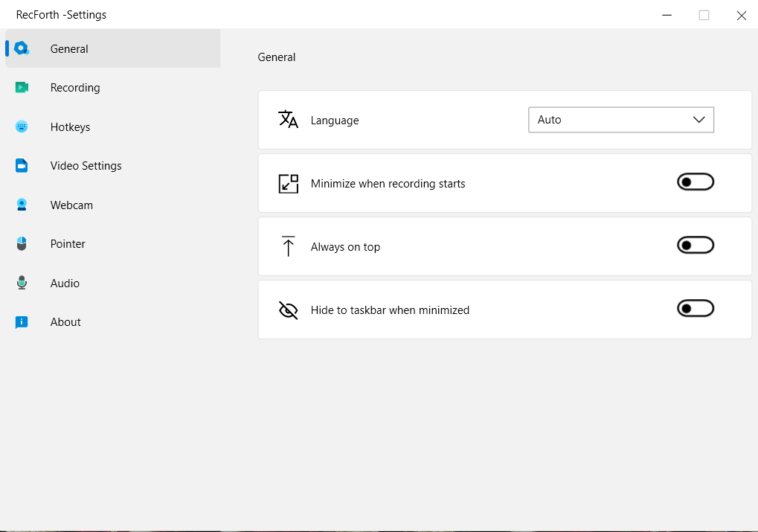Show the Pointer settings
The width and height of the screenshot is (758, 532).
point(112,244)
